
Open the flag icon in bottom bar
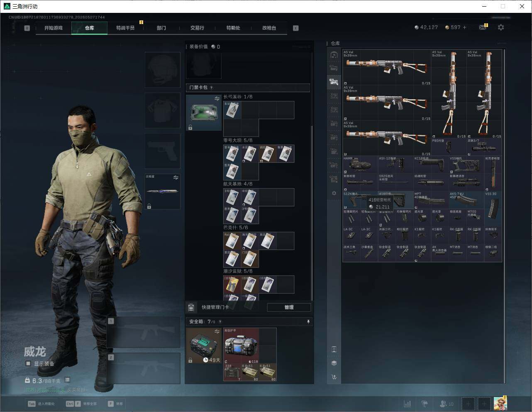click(425, 404)
